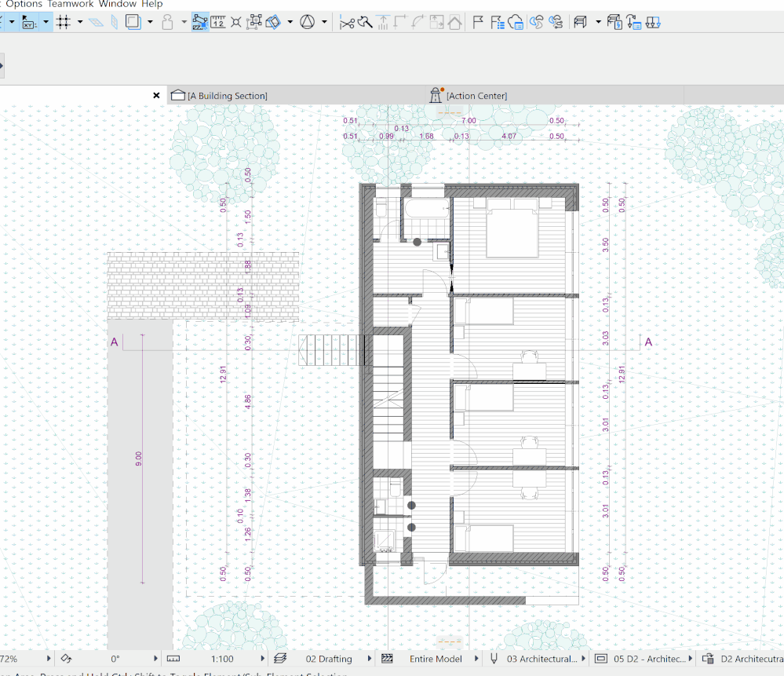This screenshot has width=784, height=676.
Task: Click the flag Issue icon
Action: click(478, 23)
